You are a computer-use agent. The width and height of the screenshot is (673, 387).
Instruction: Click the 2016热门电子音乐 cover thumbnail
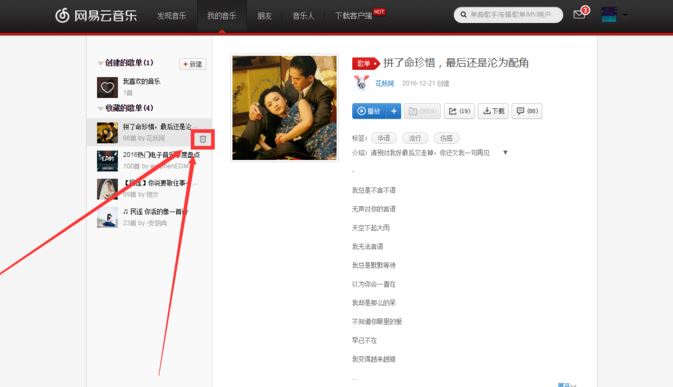coord(107,161)
